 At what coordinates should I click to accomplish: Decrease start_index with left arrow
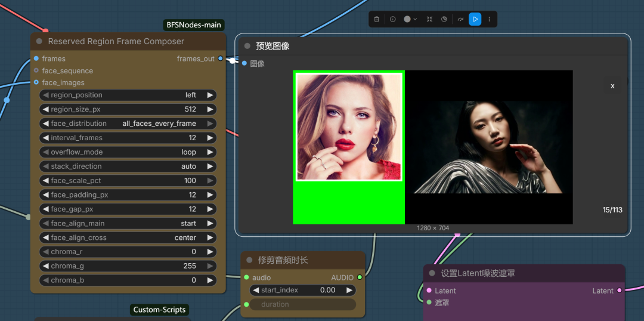point(256,290)
